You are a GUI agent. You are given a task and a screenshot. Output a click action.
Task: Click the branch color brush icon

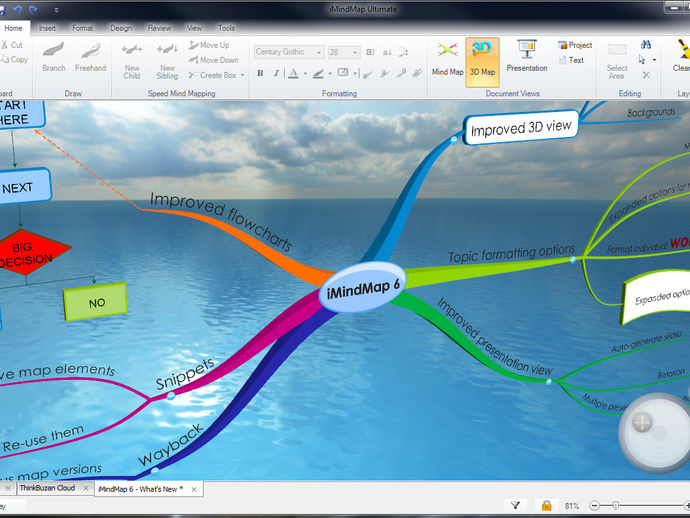tap(318, 73)
